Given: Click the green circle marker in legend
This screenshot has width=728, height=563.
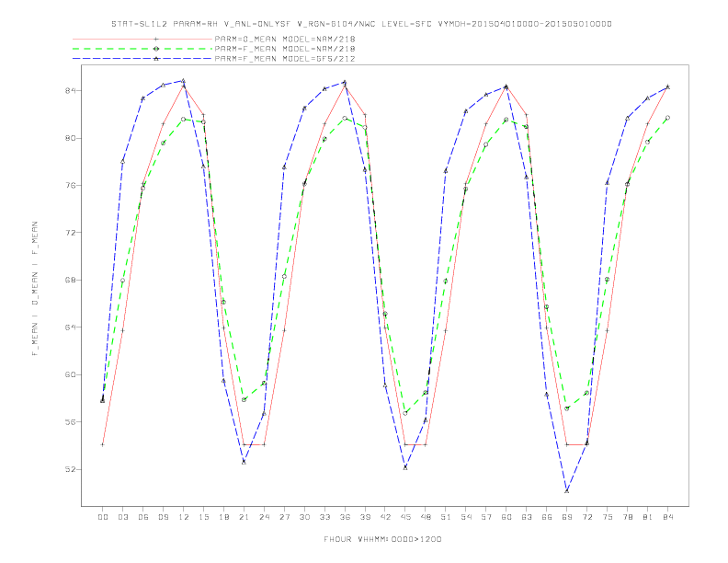Looking at the screenshot, I should click(x=156, y=49).
